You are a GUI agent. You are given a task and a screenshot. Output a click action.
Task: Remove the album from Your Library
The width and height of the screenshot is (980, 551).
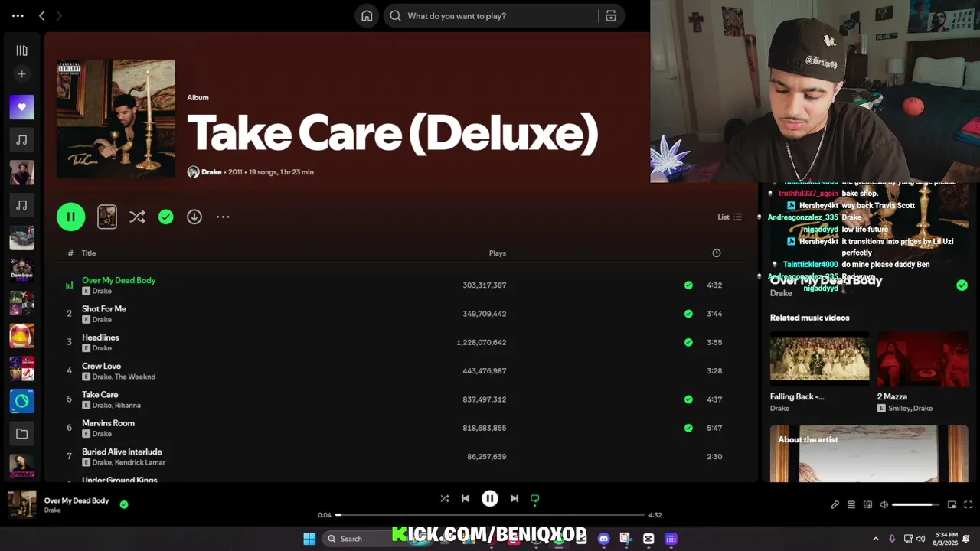(165, 217)
